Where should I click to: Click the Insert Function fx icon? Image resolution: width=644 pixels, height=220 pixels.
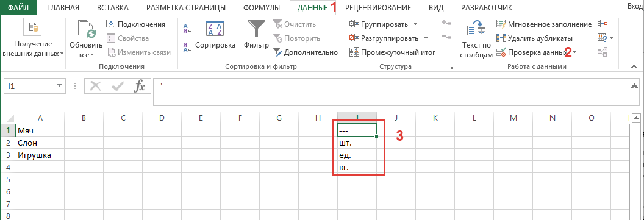click(140, 86)
